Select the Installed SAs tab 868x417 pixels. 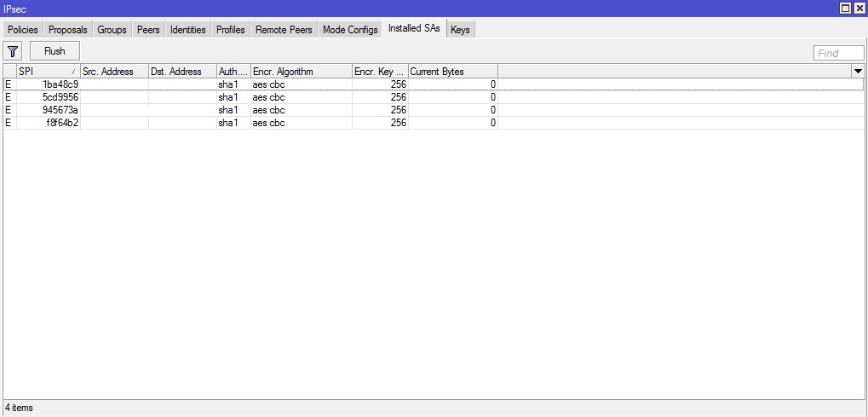(x=414, y=28)
